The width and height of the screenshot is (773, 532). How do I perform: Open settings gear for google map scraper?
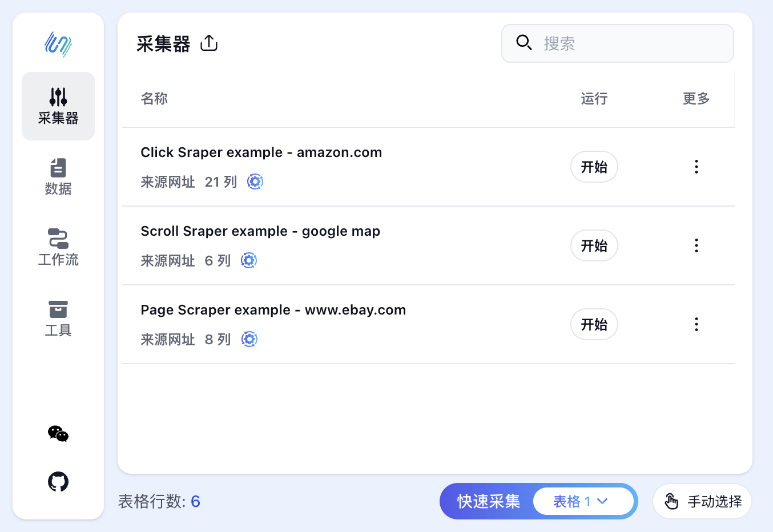click(249, 260)
